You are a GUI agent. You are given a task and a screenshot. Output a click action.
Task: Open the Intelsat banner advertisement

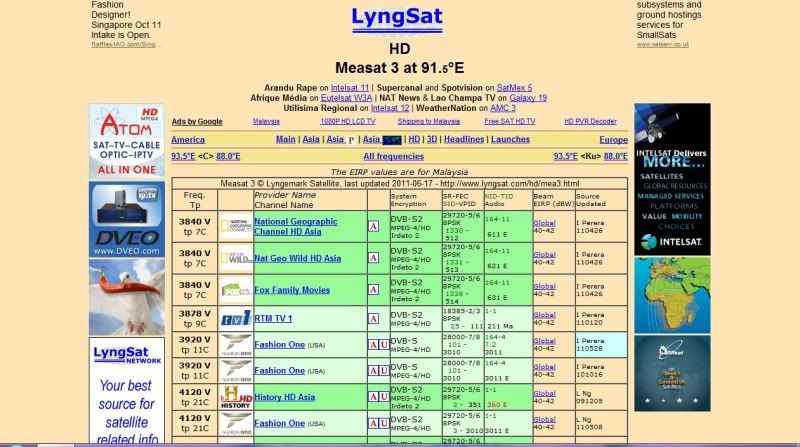coord(671,178)
